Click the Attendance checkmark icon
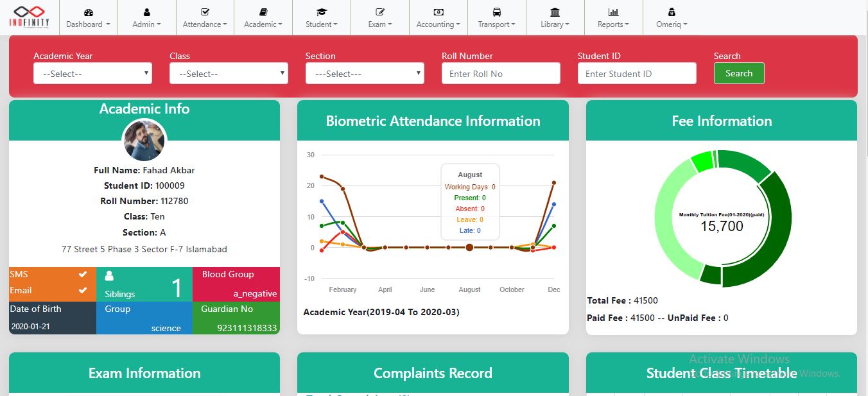Screen dimensions: 868x396 [205, 12]
